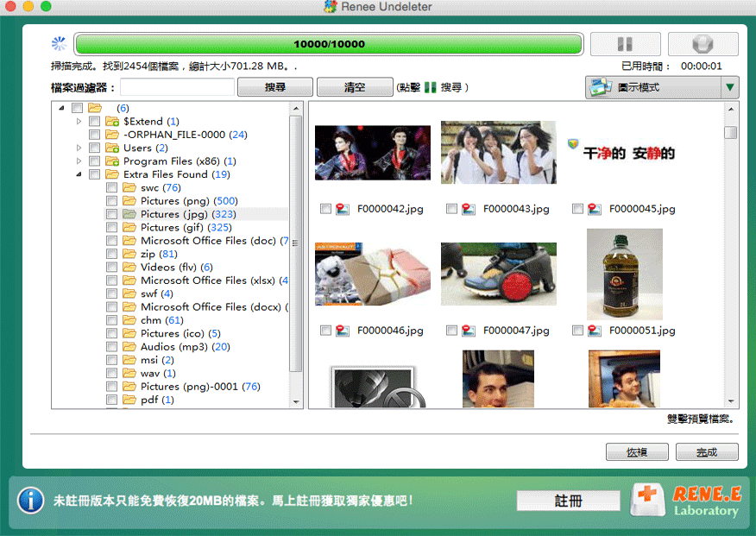Click the Audios (mp3) folder icon
Viewport: 756px width, 536px height.
coord(129,346)
